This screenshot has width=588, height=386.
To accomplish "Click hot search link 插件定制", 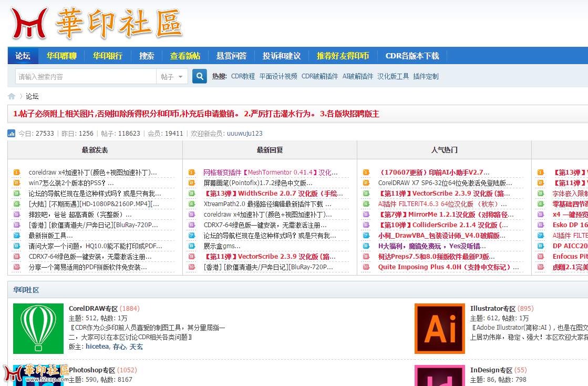I will click(x=426, y=77).
